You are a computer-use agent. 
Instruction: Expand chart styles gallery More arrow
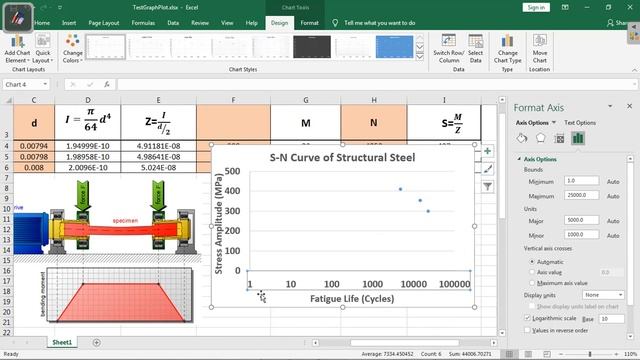click(420, 57)
